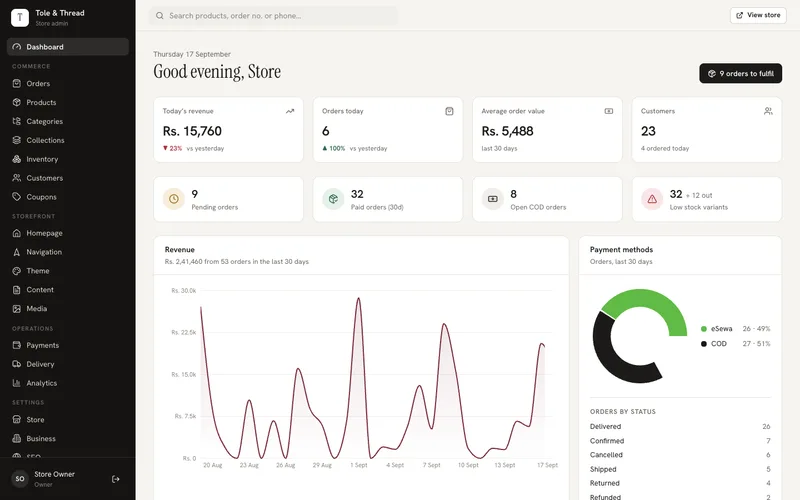800x500 pixels.
Task: Open Inventory from the sidebar
Action: click(68, 159)
